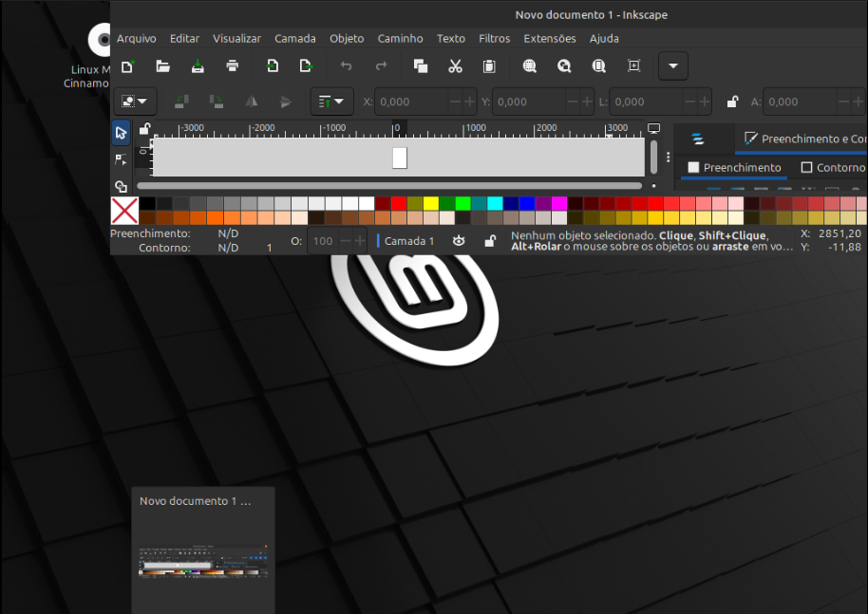Click the canvas horizontal scrollbar
This screenshot has height=614, width=868.
[389, 186]
